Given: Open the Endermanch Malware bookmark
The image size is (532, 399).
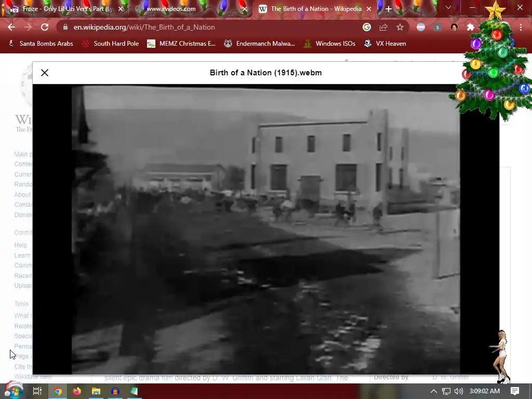Looking at the screenshot, I should [260, 44].
